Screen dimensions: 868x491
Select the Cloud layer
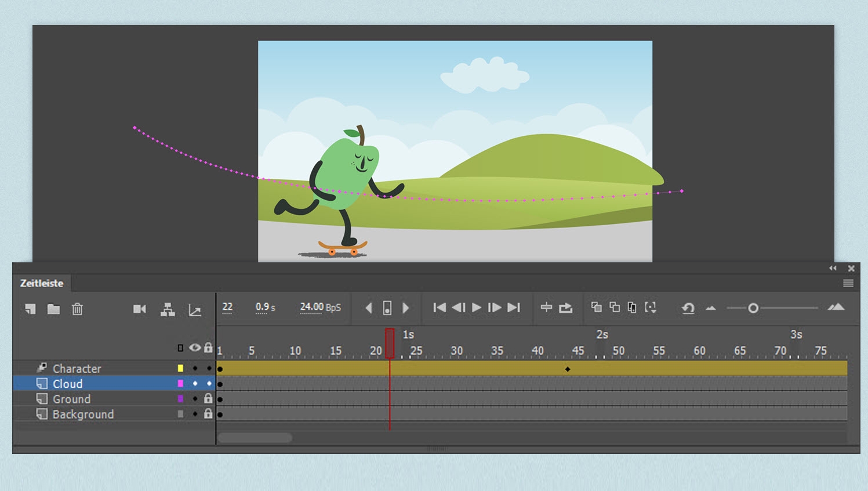[67, 384]
